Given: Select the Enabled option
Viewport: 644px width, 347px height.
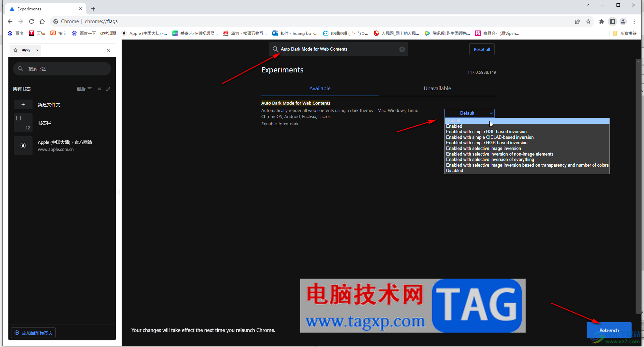Looking at the screenshot, I should coord(527,126).
